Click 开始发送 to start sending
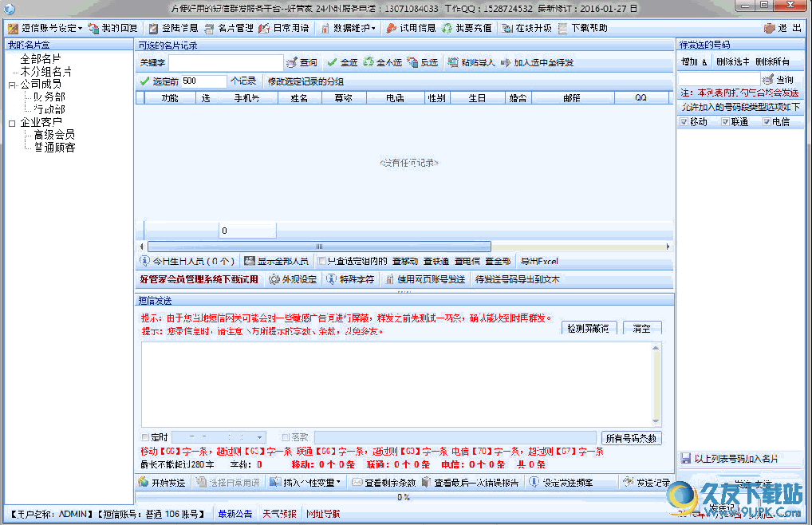Image resolution: width=812 pixels, height=525 pixels. point(162,483)
